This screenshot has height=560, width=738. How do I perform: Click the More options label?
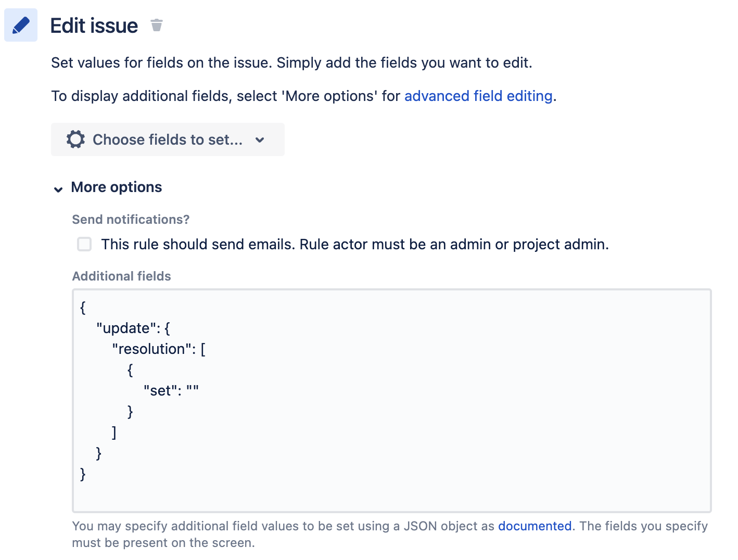pyautogui.click(x=116, y=187)
